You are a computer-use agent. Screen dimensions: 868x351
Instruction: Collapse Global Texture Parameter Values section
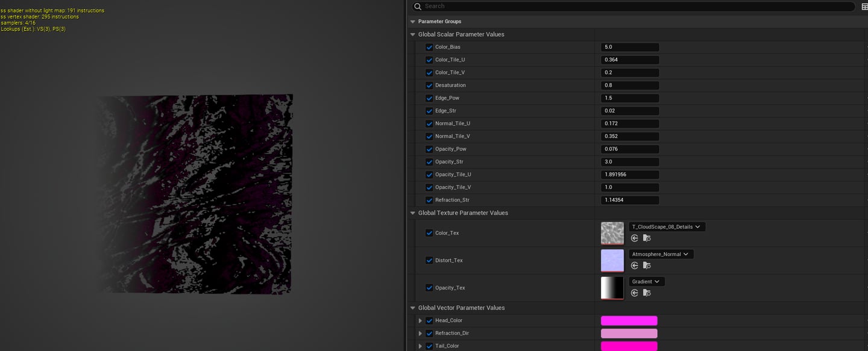click(413, 213)
